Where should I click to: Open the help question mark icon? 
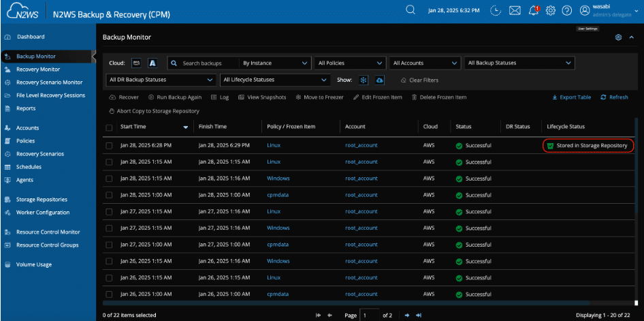(x=567, y=11)
